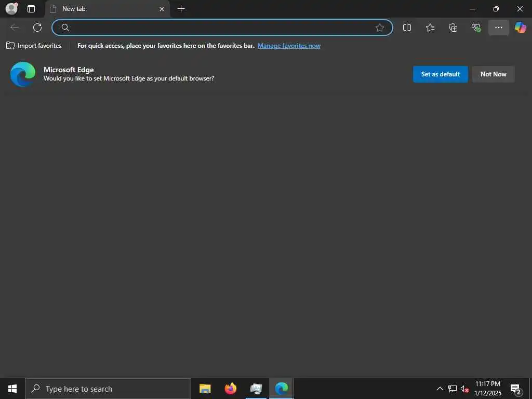532x399 pixels.
Task: Open Browser essentials heart icon
Action: point(476,28)
